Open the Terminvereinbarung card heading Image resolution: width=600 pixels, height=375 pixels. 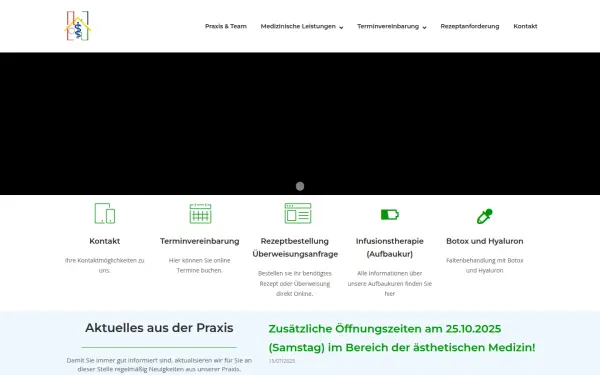200,241
